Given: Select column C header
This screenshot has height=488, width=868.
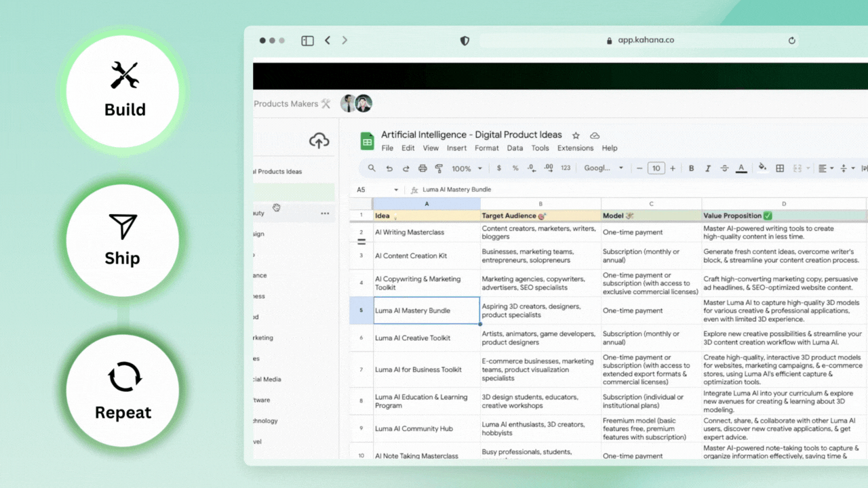Looking at the screenshot, I should tap(651, 204).
